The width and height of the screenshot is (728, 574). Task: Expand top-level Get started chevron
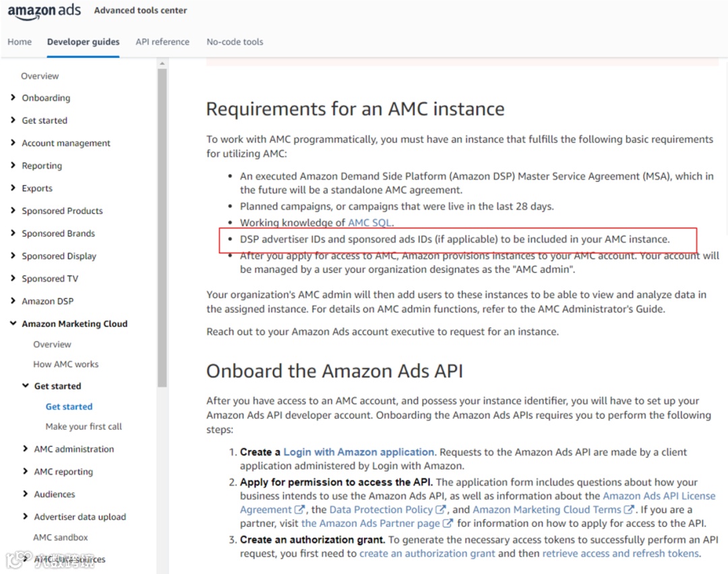[13, 120]
